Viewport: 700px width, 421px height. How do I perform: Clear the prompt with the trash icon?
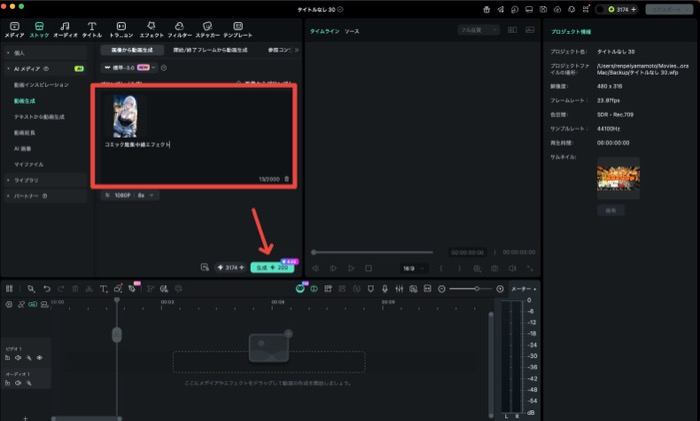(287, 179)
